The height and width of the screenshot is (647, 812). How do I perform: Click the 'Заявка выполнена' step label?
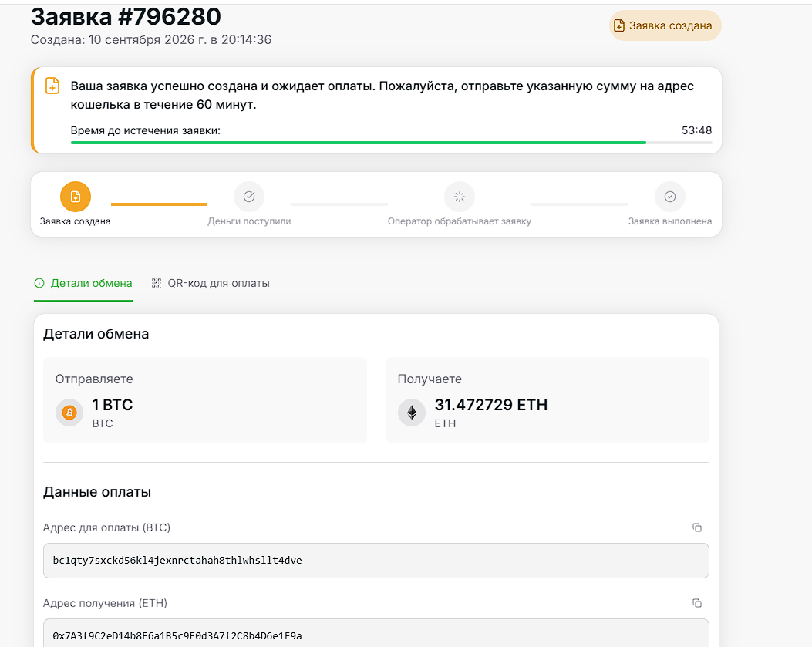point(670,221)
